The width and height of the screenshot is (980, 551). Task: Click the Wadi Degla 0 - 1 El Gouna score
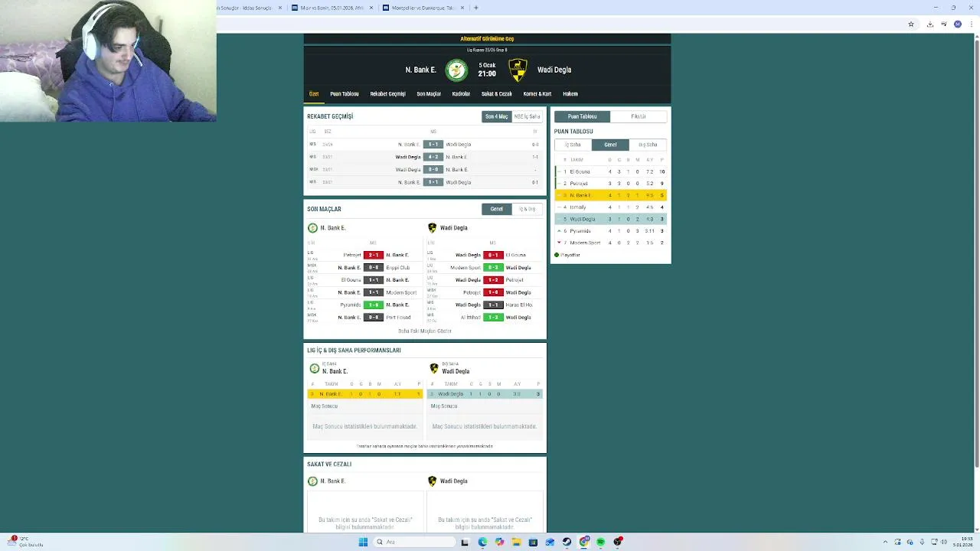(x=493, y=255)
